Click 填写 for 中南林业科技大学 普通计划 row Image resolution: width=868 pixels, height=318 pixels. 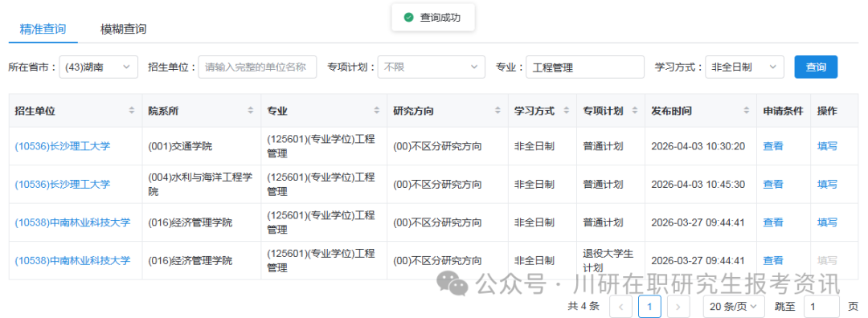click(828, 222)
